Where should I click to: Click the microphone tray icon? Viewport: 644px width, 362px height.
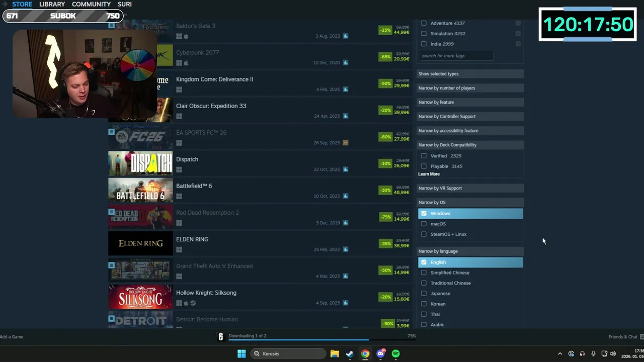tap(593, 354)
